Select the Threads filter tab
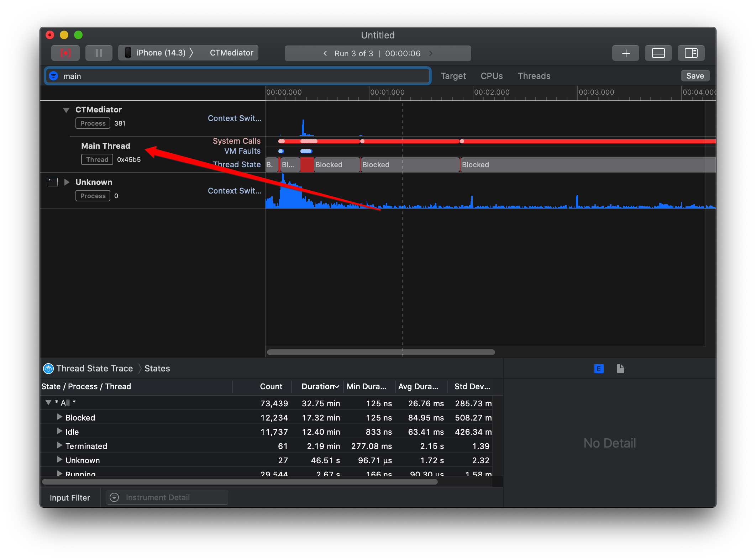The width and height of the screenshot is (756, 560). pyautogui.click(x=534, y=76)
